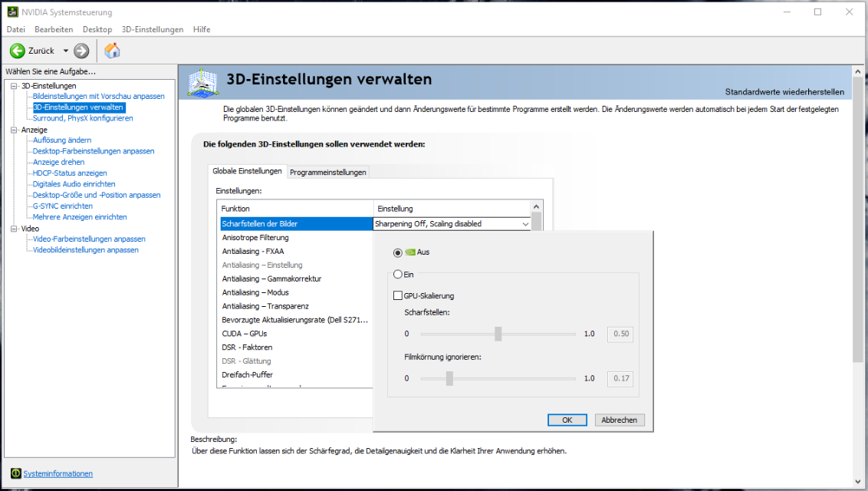This screenshot has height=491, width=868.
Task: Click the Funktion column header
Action: (296, 209)
